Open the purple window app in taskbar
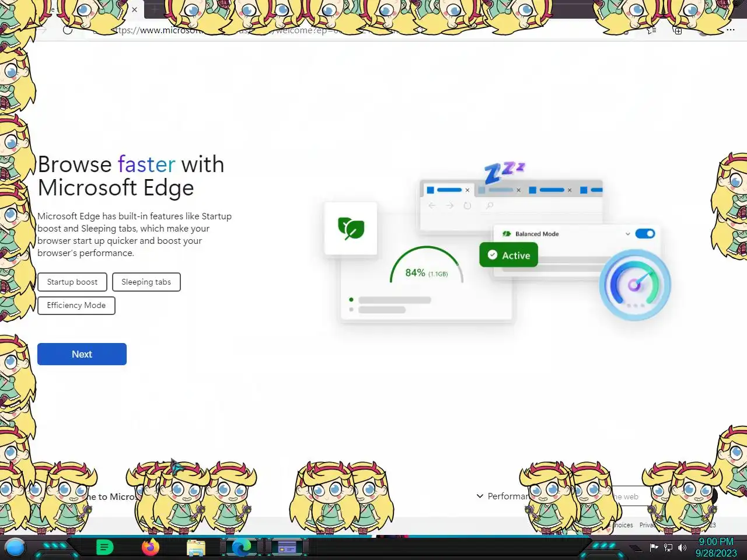The image size is (747, 560). coord(287,547)
